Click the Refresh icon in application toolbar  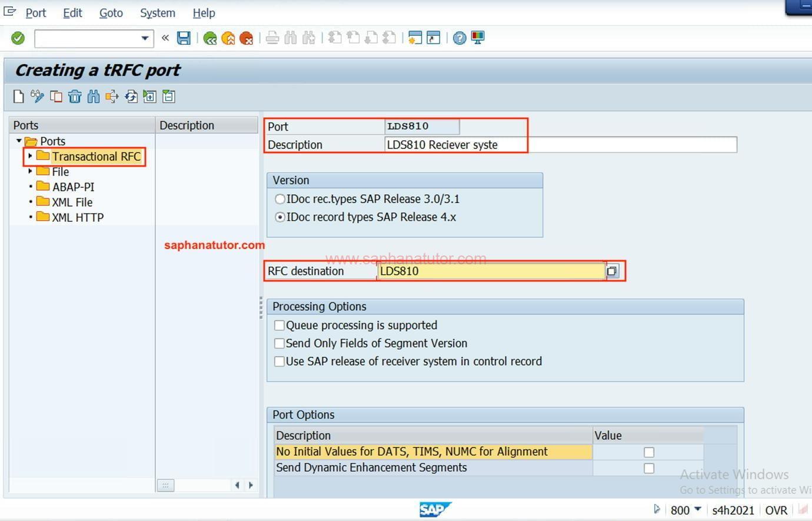click(x=131, y=97)
